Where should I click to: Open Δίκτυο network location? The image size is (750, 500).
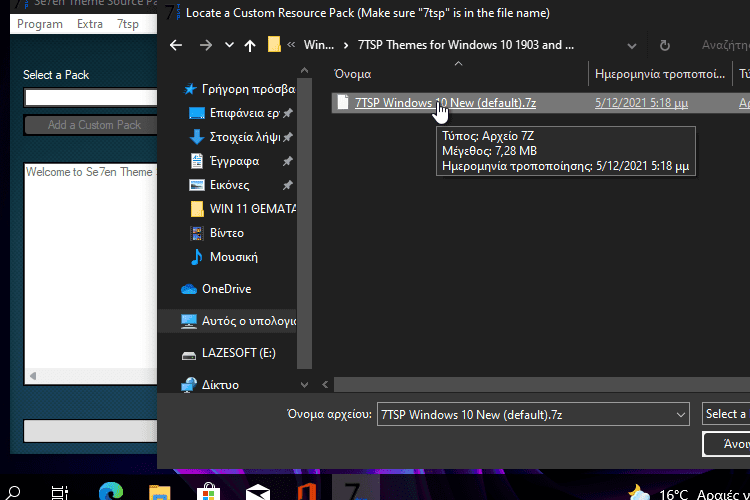tap(210, 385)
